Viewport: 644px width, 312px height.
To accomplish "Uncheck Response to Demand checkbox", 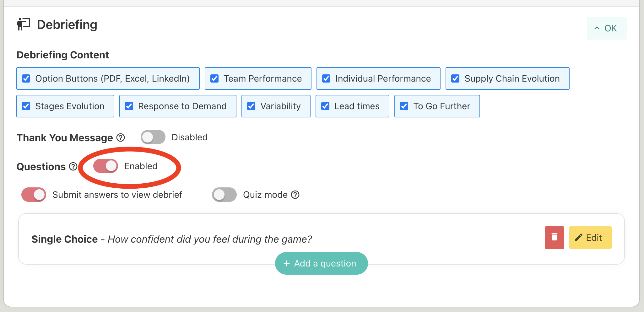I will click(x=129, y=106).
